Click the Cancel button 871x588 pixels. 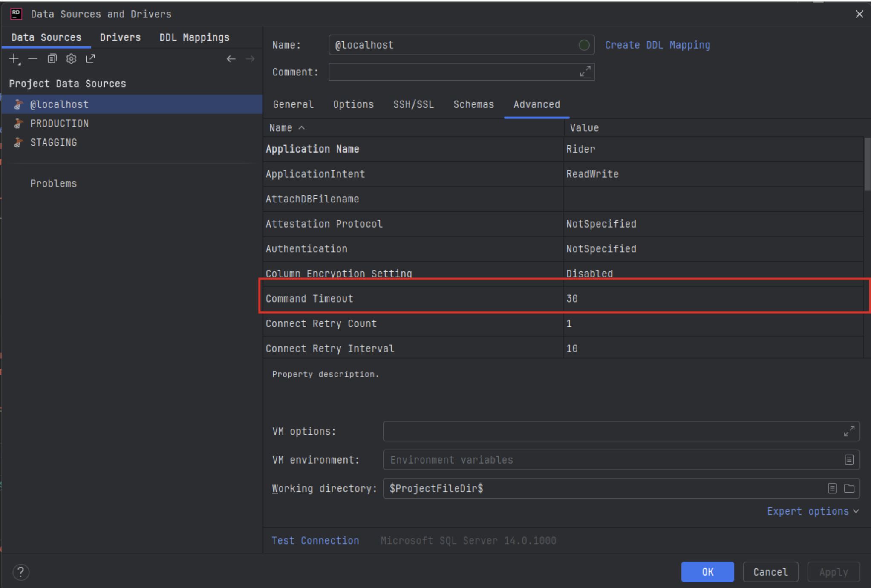tap(770, 572)
